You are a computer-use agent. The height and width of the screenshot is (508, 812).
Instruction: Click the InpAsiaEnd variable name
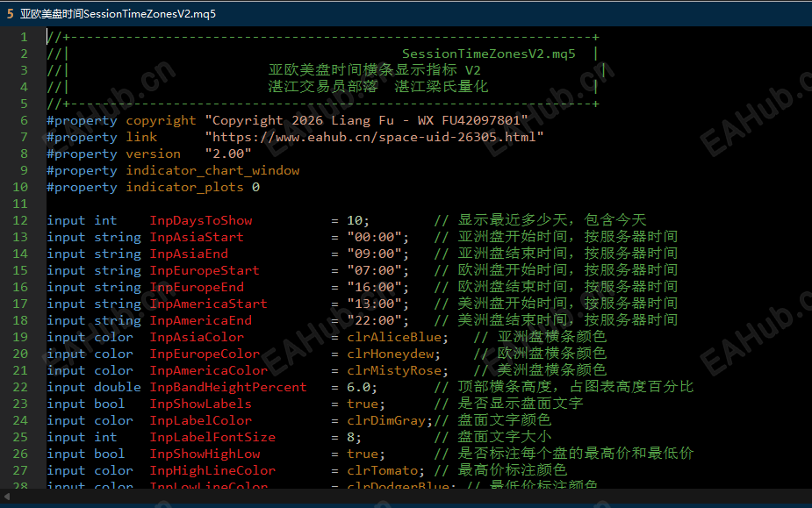tap(189, 254)
